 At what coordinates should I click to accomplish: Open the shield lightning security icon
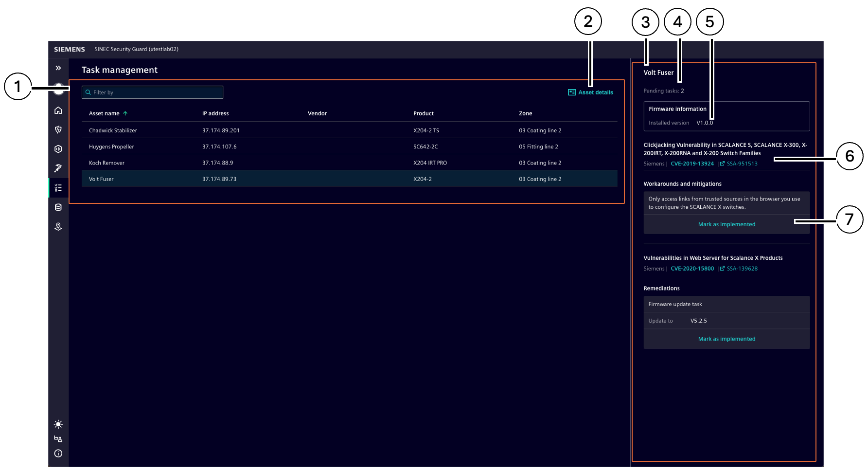pos(58,129)
